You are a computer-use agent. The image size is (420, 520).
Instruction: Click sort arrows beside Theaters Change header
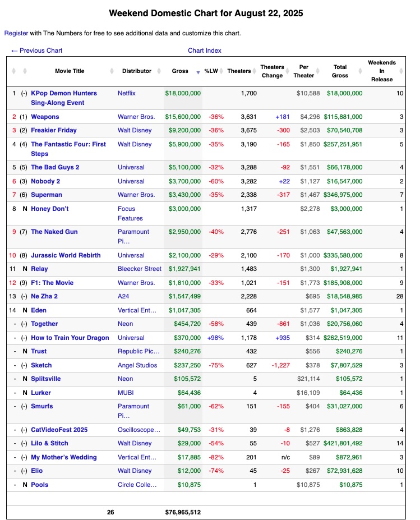pos(288,71)
